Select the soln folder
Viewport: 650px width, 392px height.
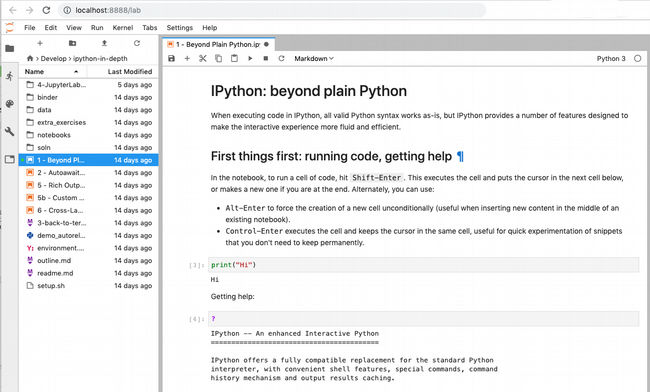(89, 148)
